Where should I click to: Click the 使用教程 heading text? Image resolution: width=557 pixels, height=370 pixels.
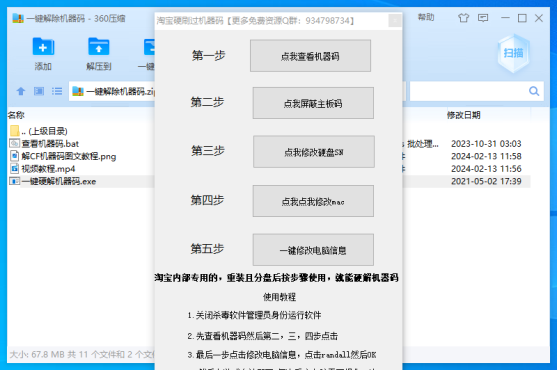click(x=279, y=296)
